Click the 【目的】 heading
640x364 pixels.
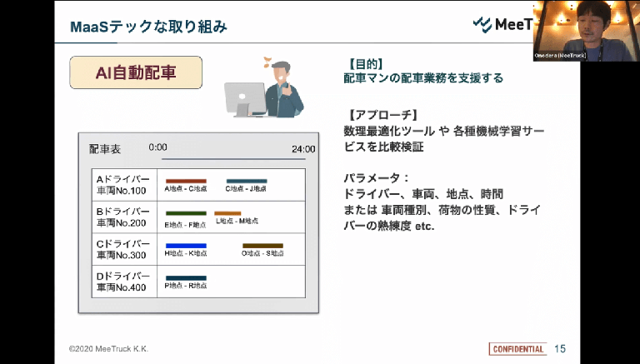click(x=365, y=63)
